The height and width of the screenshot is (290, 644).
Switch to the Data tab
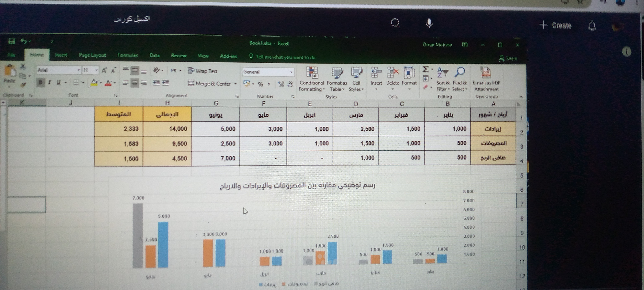click(x=154, y=56)
